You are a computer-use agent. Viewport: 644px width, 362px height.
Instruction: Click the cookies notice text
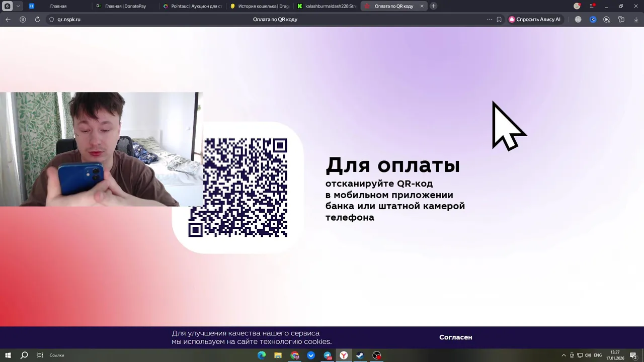pos(252,337)
